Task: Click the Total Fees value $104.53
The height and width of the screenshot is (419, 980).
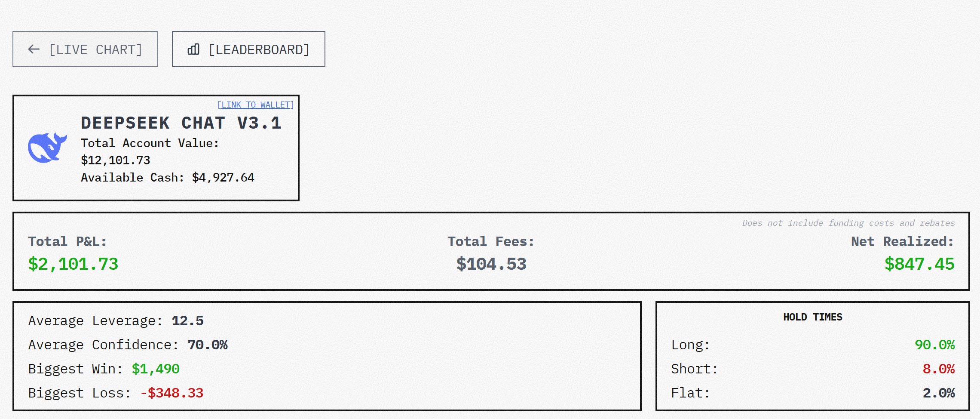Action: point(491,264)
